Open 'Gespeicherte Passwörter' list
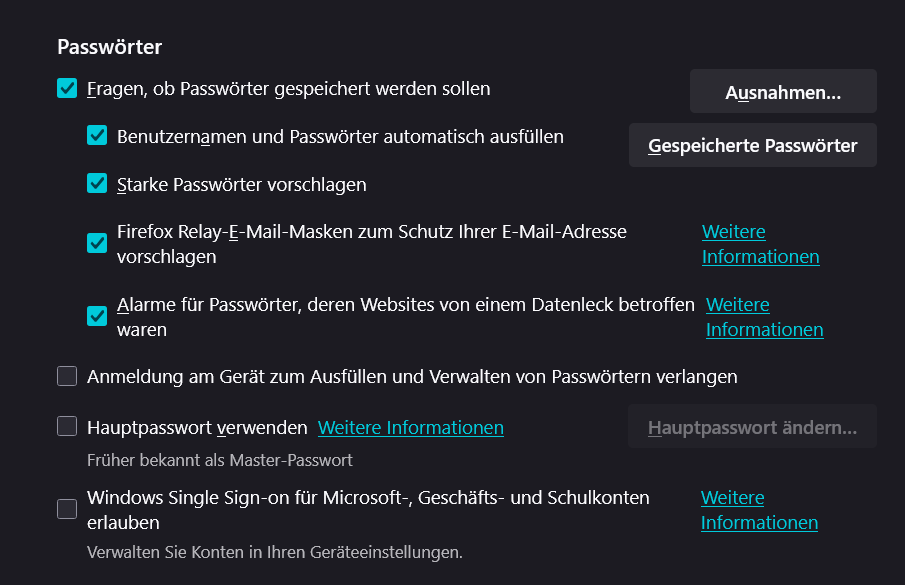This screenshot has height=585, width=905. click(x=752, y=145)
